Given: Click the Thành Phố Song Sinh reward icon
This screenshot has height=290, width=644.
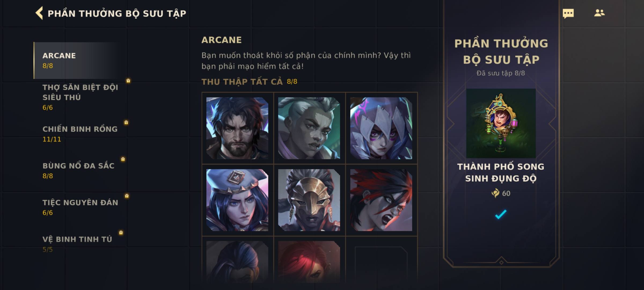Looking at the screenshot, I should (x=501, y=123).
